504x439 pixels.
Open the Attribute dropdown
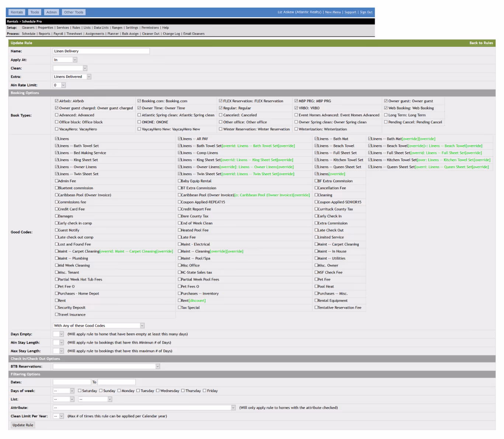coord(144,408)
